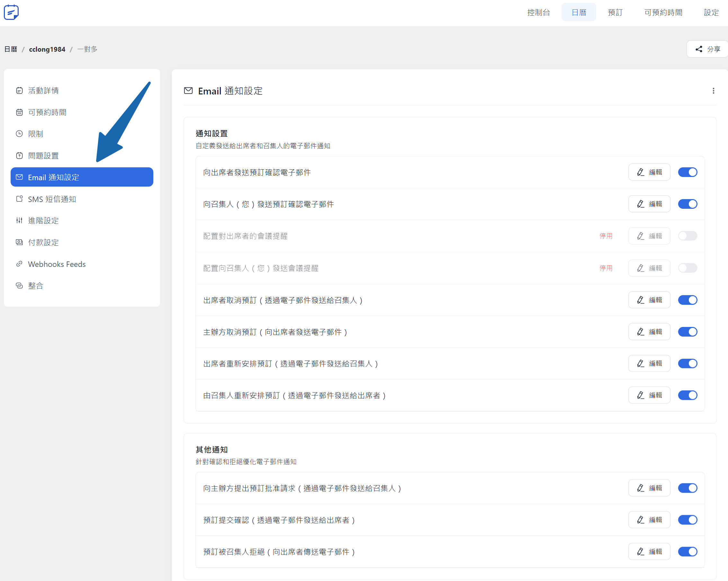The image size is (728, 581).
Task: Click cclong1984 in the breadcrumb
Action: 47,49
